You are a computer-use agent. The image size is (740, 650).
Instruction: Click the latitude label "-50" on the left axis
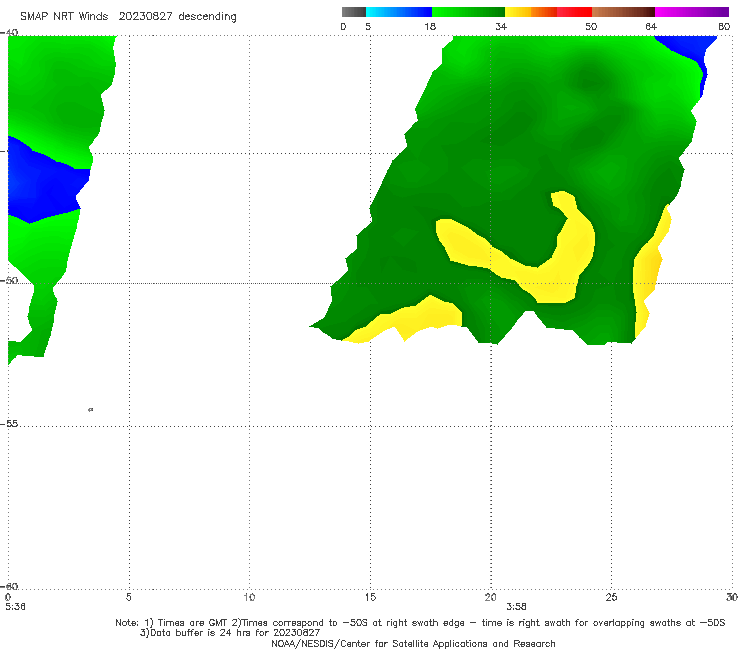point(9,280)
